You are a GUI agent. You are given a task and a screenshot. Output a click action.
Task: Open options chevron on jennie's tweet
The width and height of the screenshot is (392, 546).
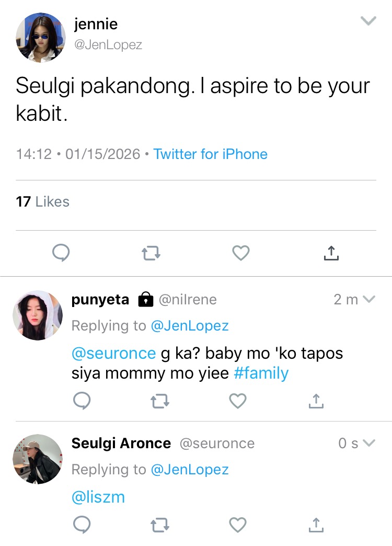368,21
